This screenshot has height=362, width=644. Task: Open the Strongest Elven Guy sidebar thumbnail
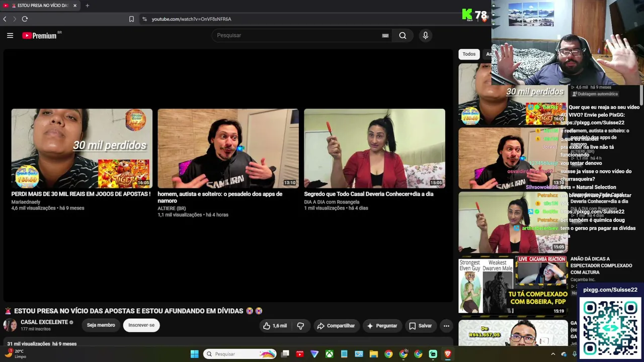pos(513,286)
